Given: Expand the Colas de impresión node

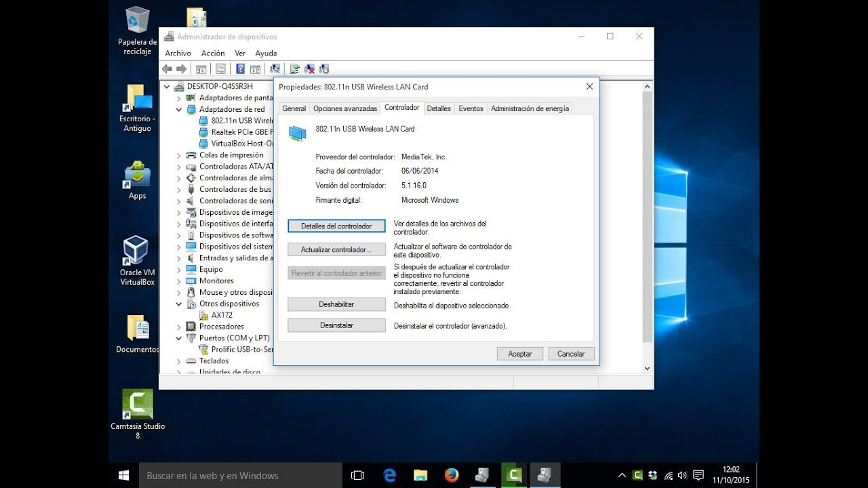Looking at the screenshot, I should coord(179,155).
